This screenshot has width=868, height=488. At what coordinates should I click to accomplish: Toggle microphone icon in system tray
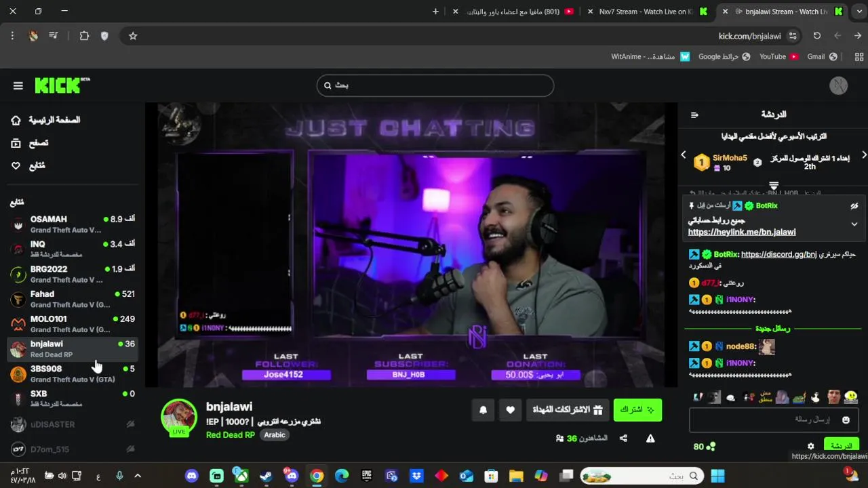(x=119, y=476)
